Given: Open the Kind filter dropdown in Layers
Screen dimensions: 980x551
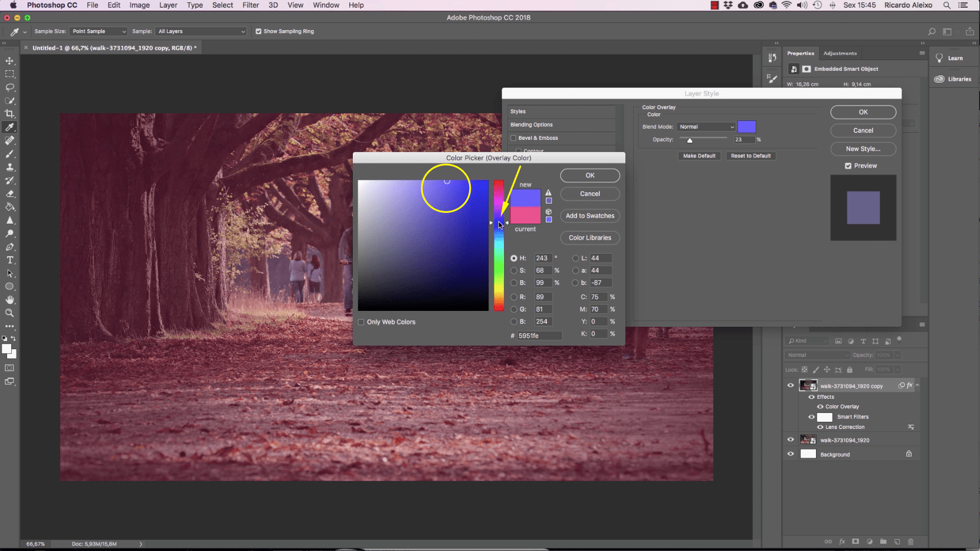Looking at the screenshot, I should [x=808, y=341].
